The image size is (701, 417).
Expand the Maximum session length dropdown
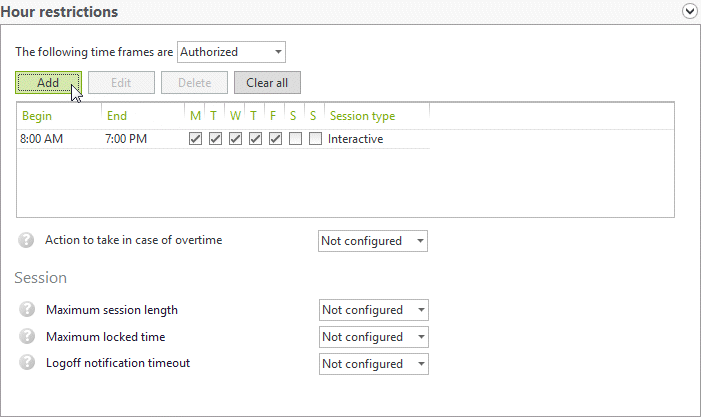coord(373,310)
